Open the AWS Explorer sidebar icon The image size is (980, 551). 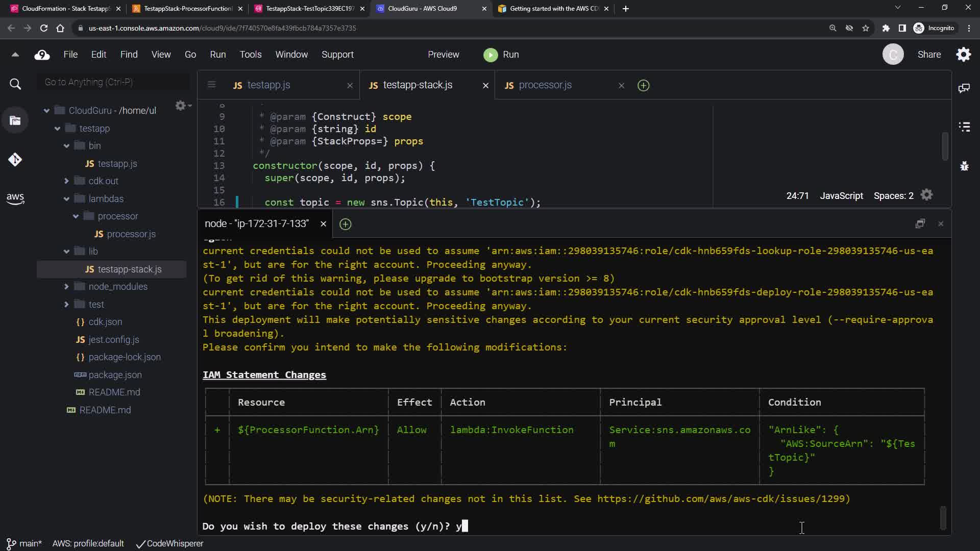click(15, 198)
